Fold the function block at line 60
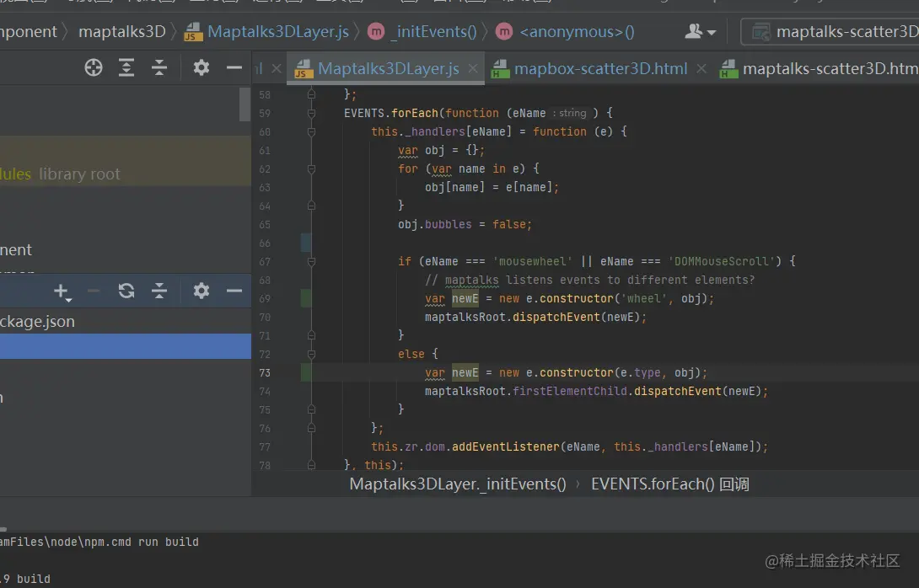 tap(311, 131)
